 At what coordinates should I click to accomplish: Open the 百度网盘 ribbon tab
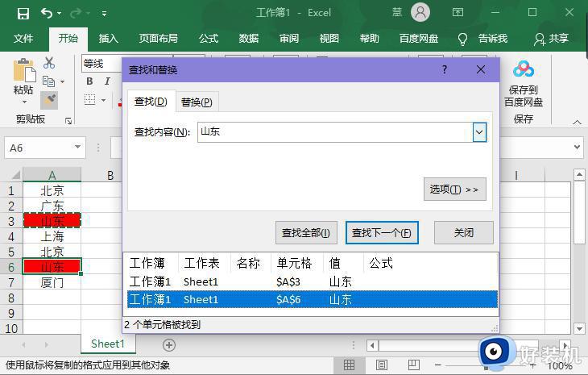419,38
